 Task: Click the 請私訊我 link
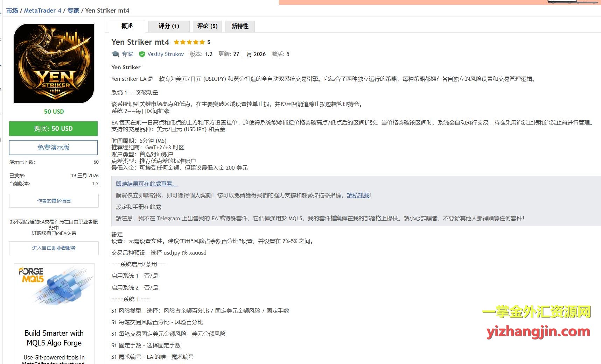tap(358, 195)
